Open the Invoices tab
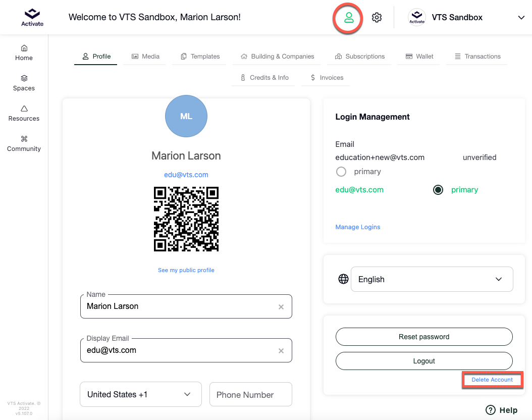Image resolution: width=532 pixels, height=420 pixels. 327,78
